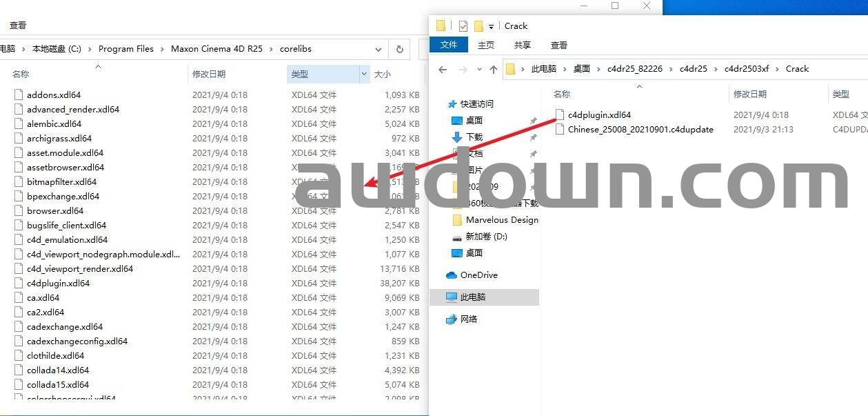Switch to the 共享 share ribbon tab

(522, 45)
